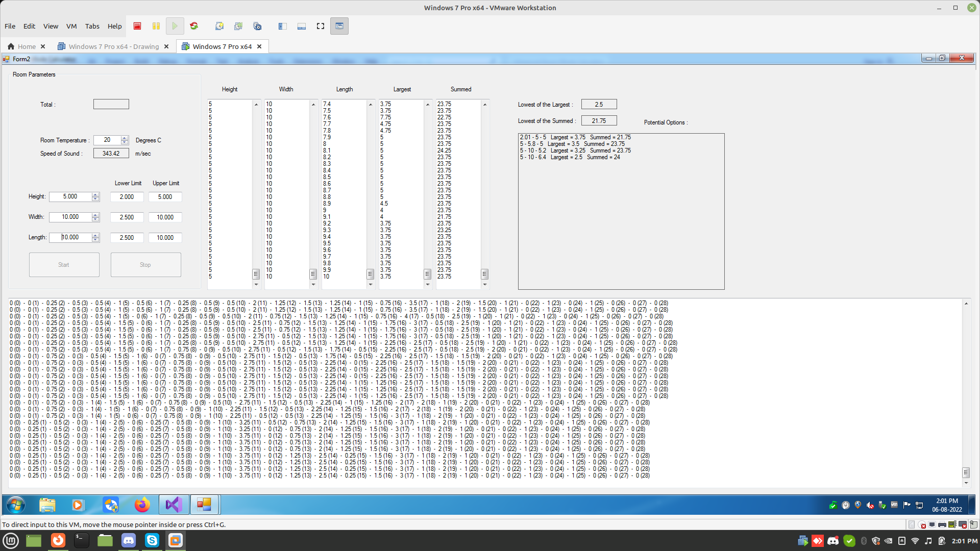Click the Height value spinner up arrow
Image resolution: width=980 pixels, height=551 pixels.
[x=95, y=194]
